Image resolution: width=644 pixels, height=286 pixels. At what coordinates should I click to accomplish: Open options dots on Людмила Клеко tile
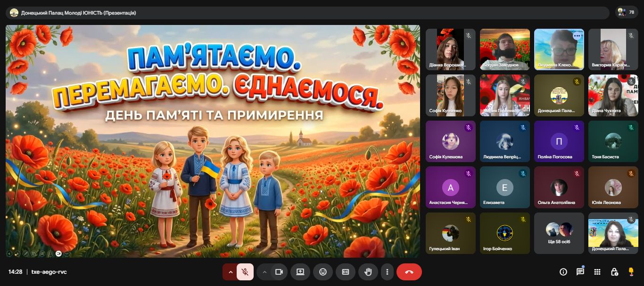coord(577,35)
